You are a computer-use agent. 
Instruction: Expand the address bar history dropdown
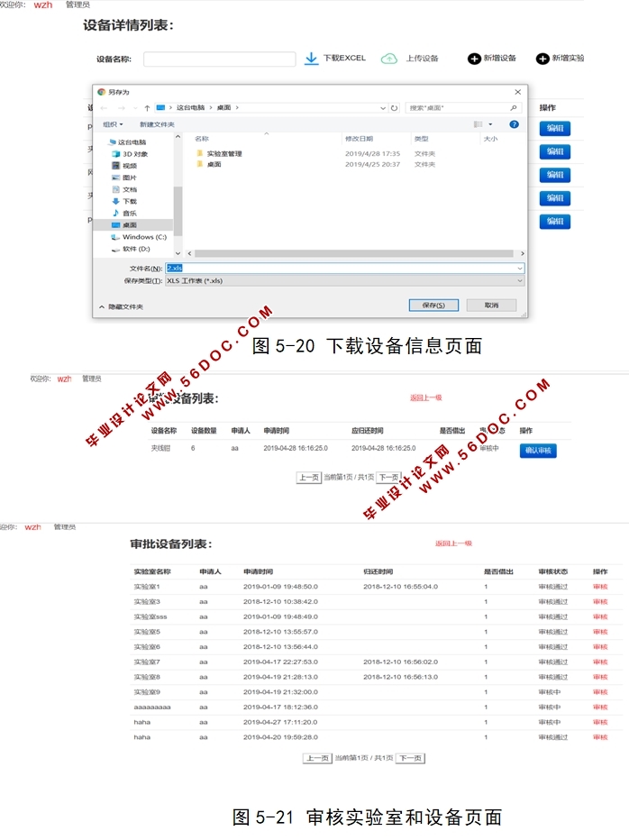pos(383,107)
